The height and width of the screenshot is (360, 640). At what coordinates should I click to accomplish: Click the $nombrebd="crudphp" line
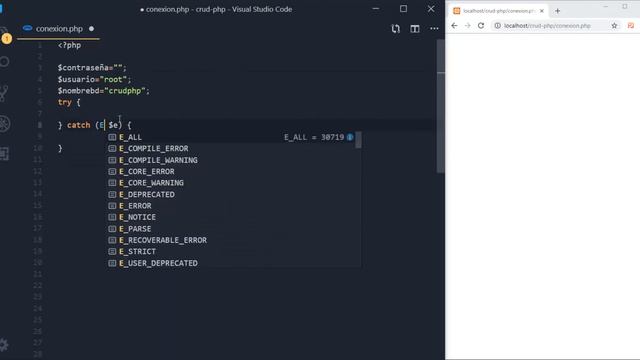point(103,91)
